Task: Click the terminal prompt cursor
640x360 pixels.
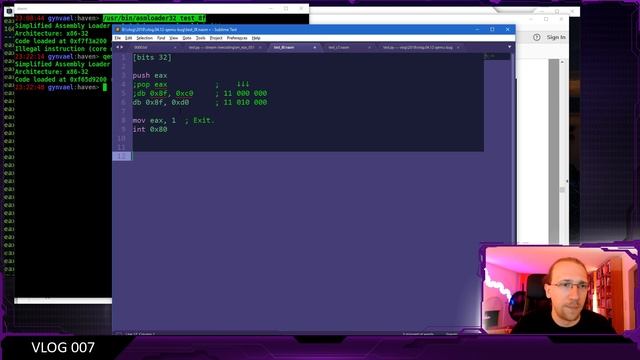Action: tap(105, 87)
